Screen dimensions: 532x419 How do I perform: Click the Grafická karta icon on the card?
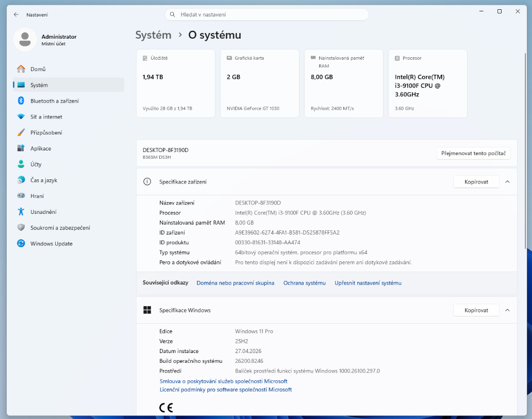coord(229,58)
